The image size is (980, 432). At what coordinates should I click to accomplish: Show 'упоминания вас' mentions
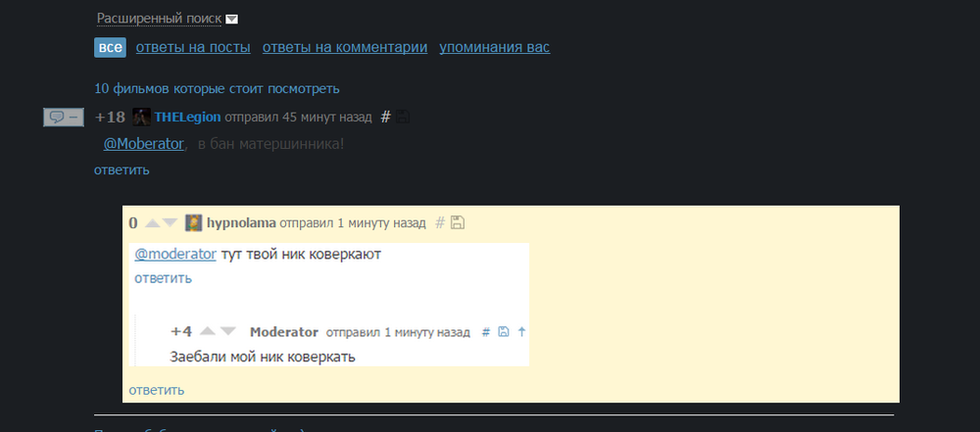point(494,48)
